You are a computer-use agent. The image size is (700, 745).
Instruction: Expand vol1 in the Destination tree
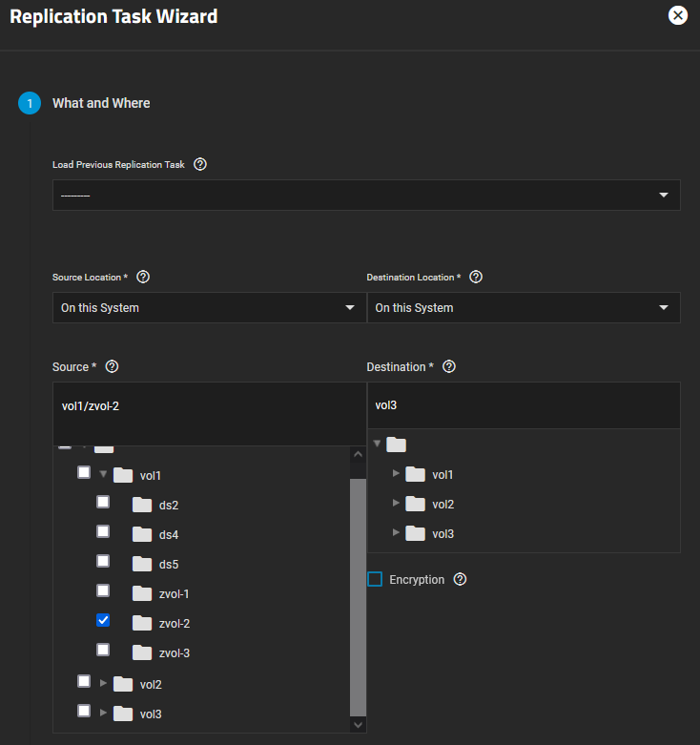[x=396, y=473]
